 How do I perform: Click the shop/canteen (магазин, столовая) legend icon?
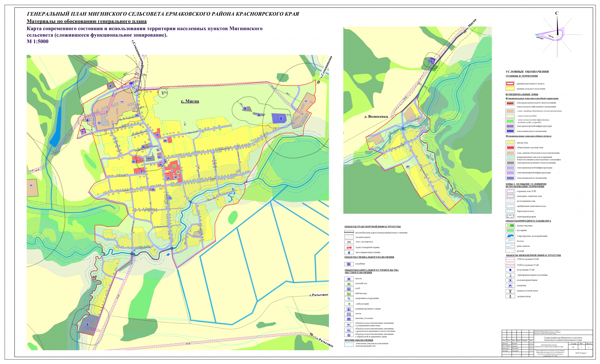click(x=349, y=319)
